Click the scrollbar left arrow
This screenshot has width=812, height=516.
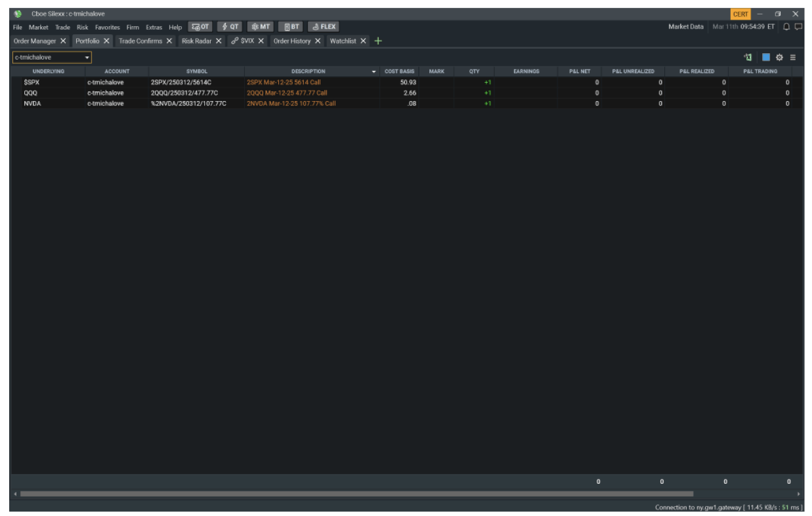[x=15, y=494]
